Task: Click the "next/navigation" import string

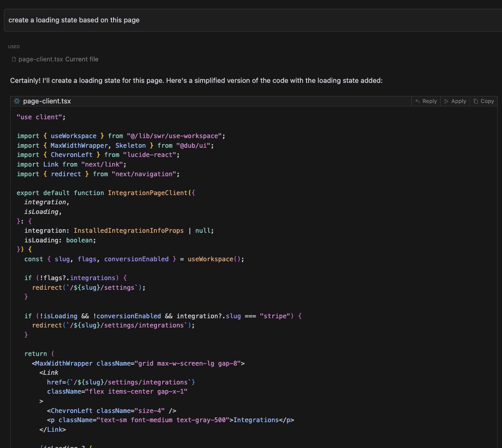Action: [144, 174]
